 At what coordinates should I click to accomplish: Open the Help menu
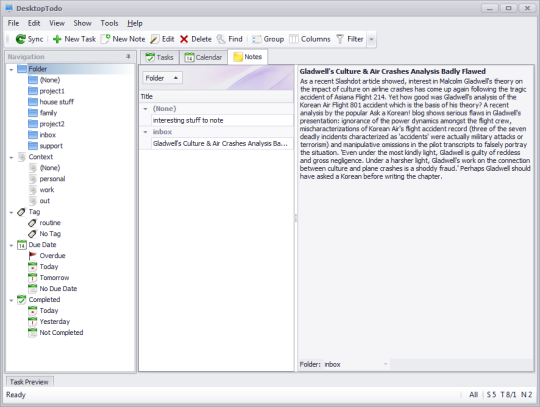tap(135, 23)
